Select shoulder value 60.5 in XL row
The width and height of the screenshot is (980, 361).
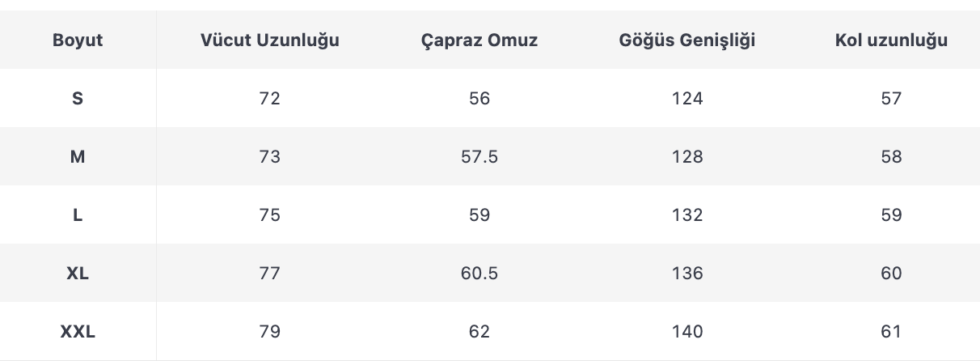[479, 274]
